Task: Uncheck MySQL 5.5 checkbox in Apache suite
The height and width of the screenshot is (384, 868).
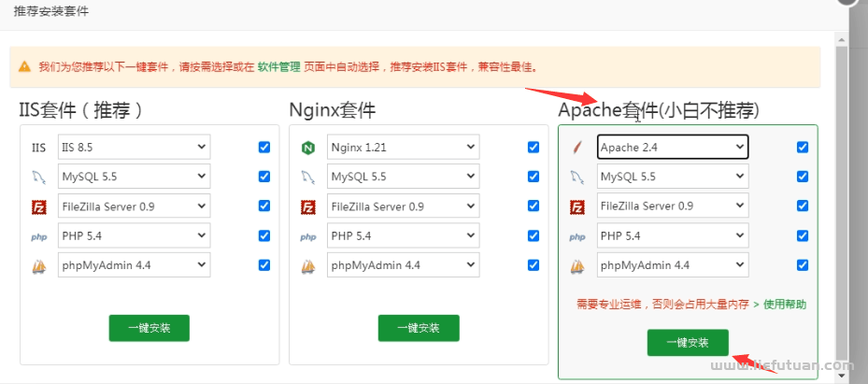Action: pyautogui.click(x=802, y=177)
